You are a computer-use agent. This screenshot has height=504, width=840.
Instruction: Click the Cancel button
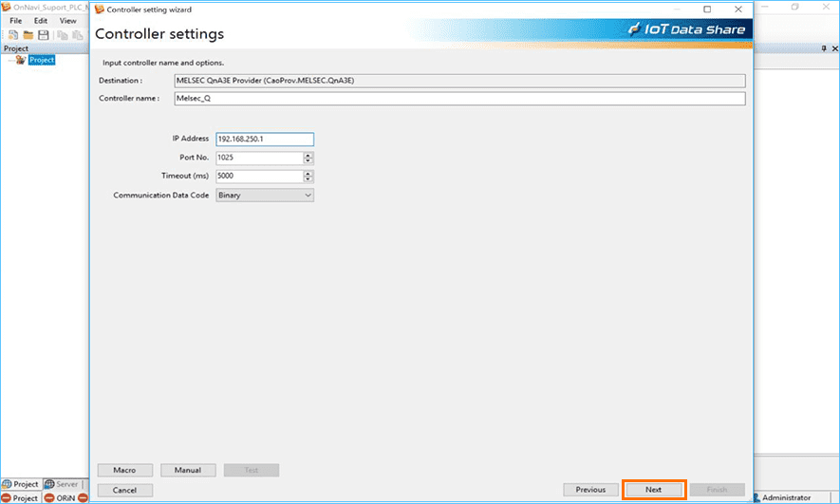point(125,490)
